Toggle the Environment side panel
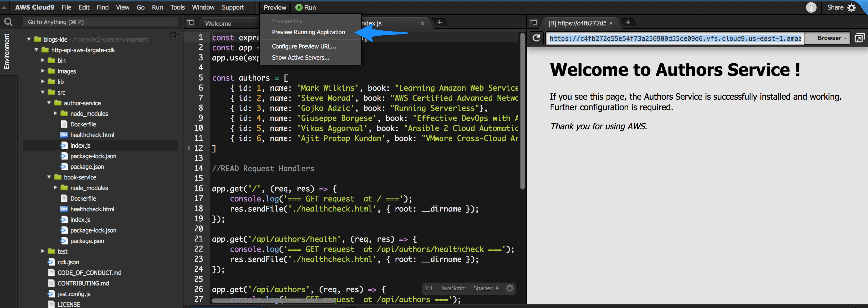 click(6, 52)
